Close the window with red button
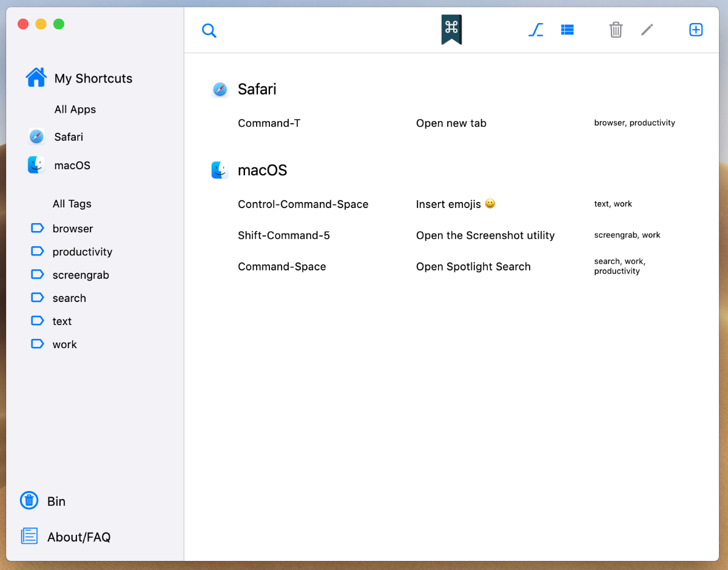Image resolution: width=728 pixels, height=570 pixels. [x=23, y=24]
